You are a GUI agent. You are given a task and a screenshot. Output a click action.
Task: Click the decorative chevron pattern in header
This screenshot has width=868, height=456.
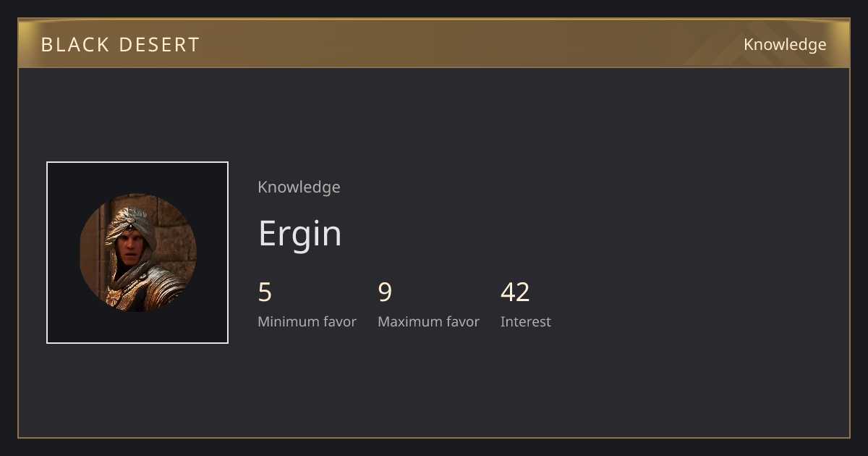click(723, 45)
